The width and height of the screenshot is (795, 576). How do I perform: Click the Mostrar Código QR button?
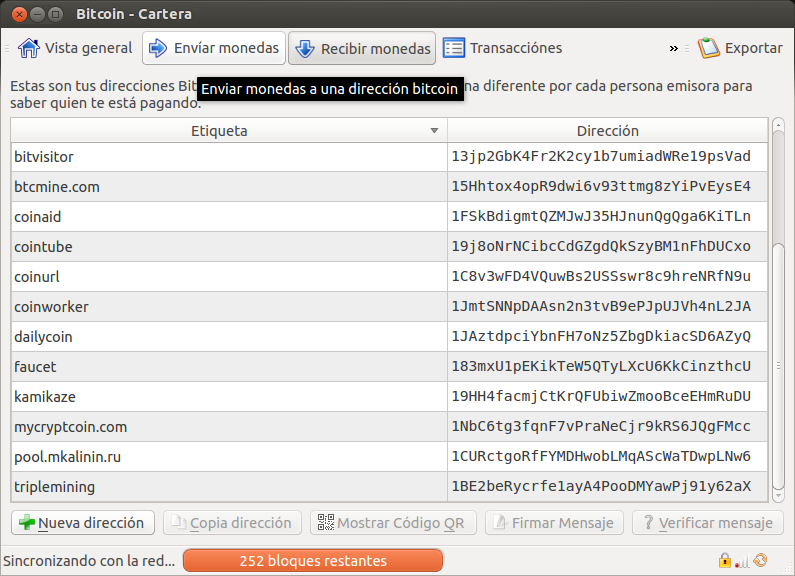point(393,523)
